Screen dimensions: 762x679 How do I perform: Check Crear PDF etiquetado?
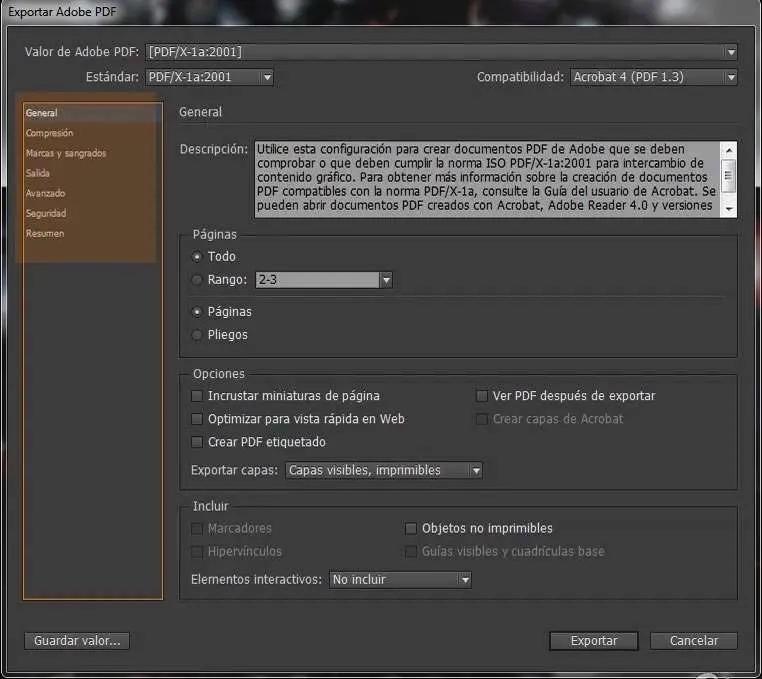coord(197,442)
